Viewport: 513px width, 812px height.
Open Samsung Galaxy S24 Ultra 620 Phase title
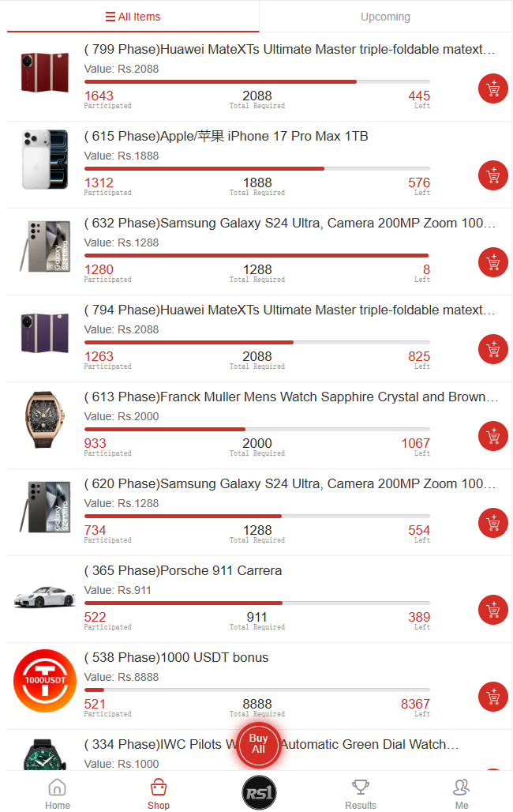pyautogui.click(x=290, y=484)
